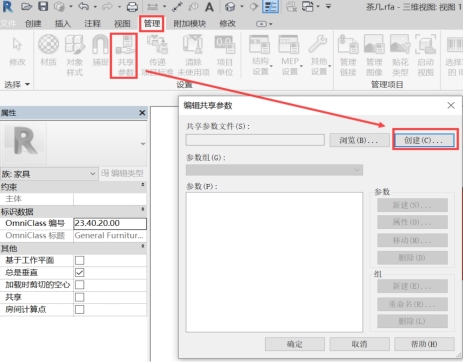Undo the last action
The height and width of the screenshot is (362, 463).
[x=84, y=6]
